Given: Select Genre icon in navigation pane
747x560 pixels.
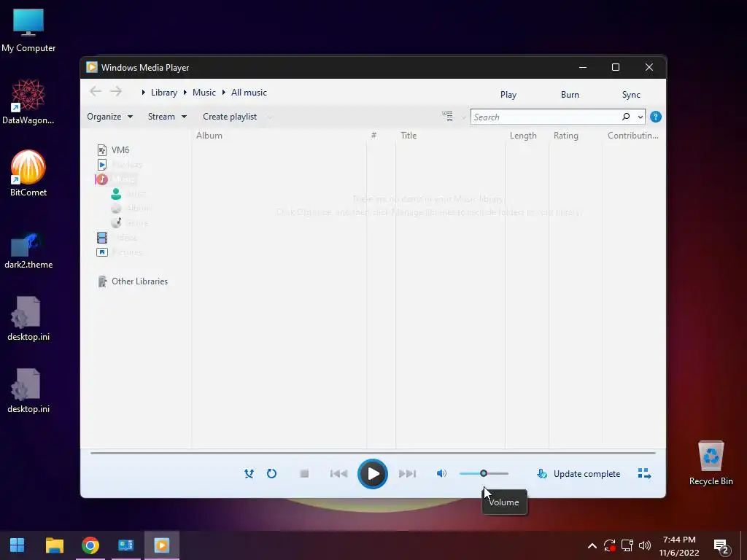Looking at the screenshot, I should pyautogui.click(x=116, y=222).
